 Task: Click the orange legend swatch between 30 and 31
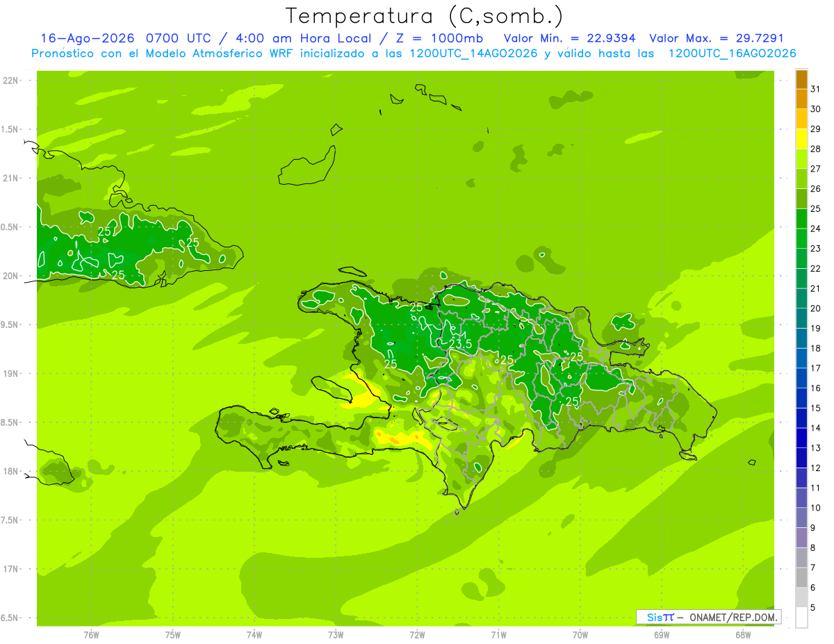(x=801, y=99)
